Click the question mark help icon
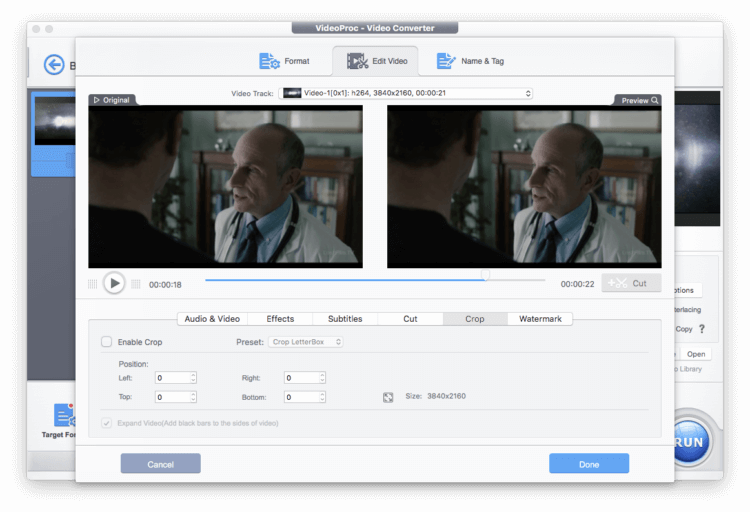The width and height of the screenshot is (750, 512). click(x=702, y=329)
